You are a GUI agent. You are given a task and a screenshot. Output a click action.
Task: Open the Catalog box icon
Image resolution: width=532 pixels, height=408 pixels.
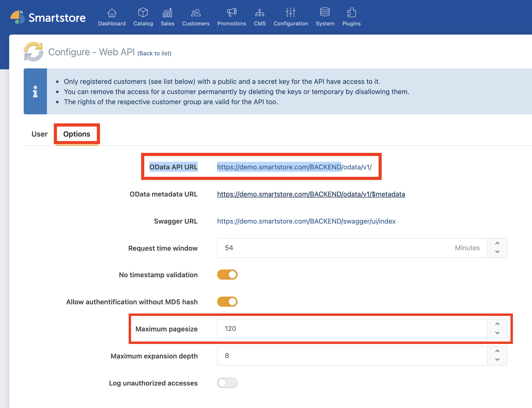coord(143,12)
